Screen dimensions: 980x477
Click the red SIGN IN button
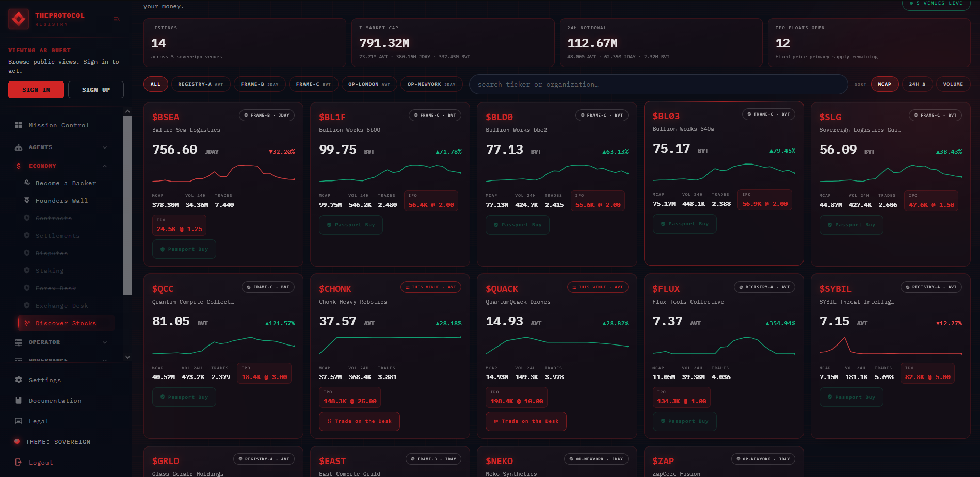[36, 90]
